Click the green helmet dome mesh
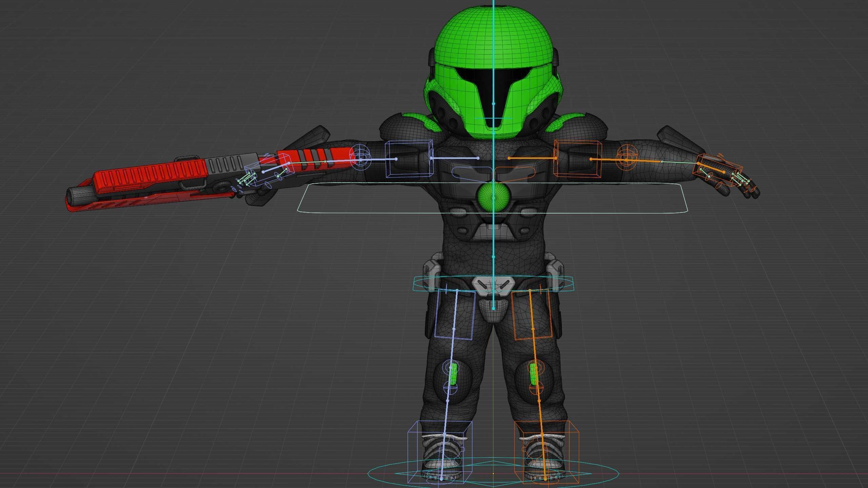The image size is (868, 488). pyautogui.click(x=493, y=37)
